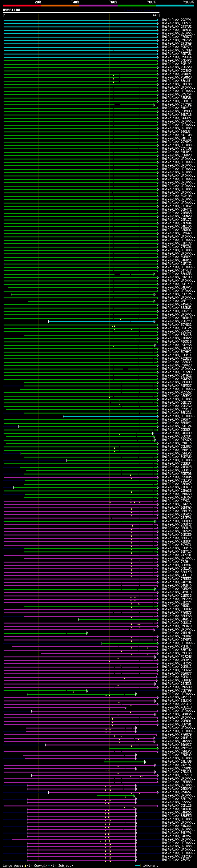This screenshot has height=868, width=197.
Task: Click the cyan alignment bar for UniRef100_A2WZY3
Action: 102,321
